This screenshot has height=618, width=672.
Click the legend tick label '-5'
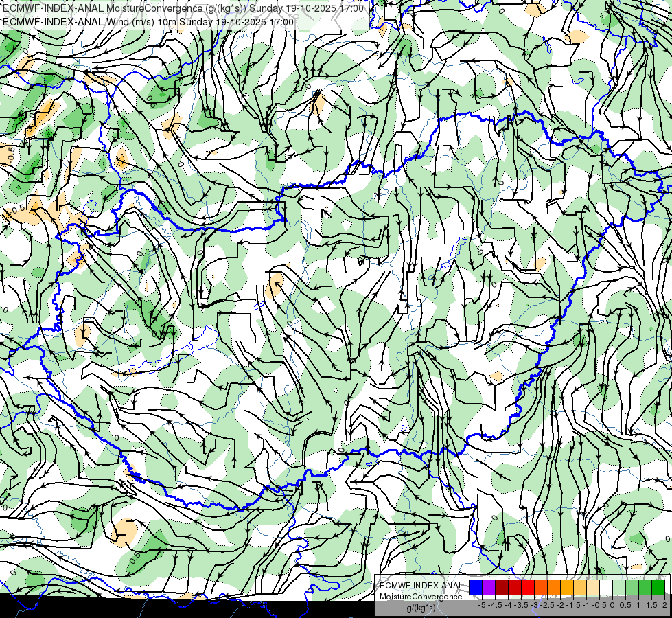tap(482, 605)
